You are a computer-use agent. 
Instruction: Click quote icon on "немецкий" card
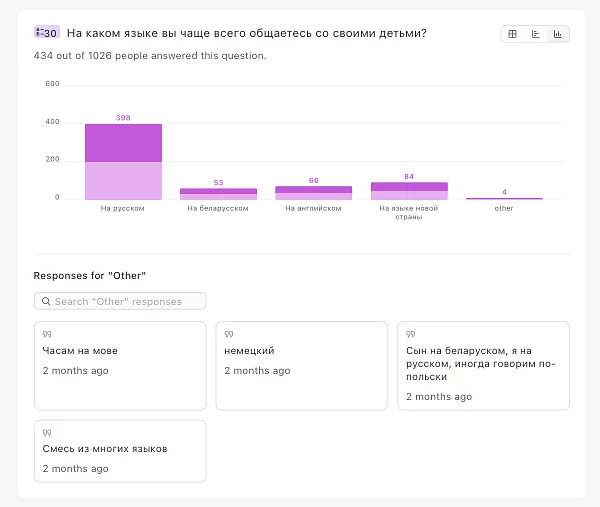[229, 334]
